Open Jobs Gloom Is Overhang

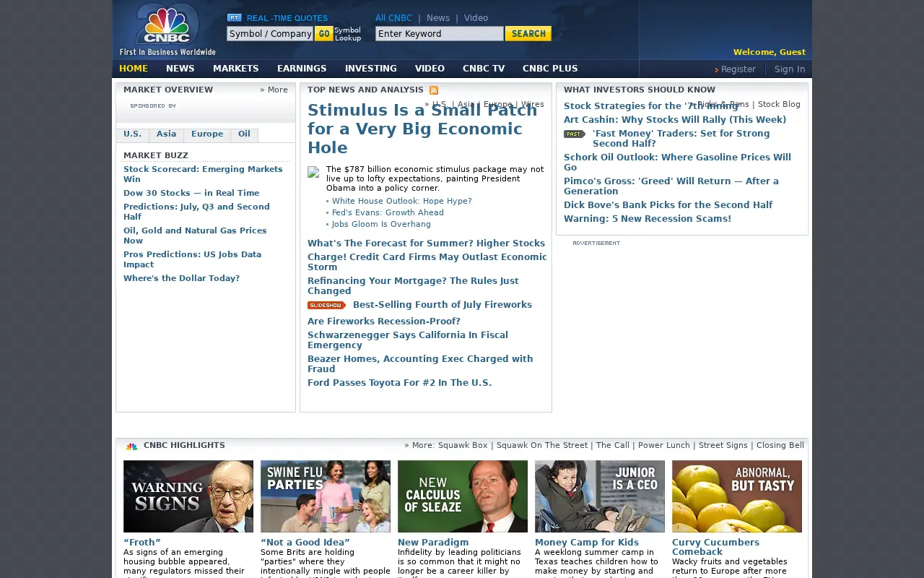(381, 224)
